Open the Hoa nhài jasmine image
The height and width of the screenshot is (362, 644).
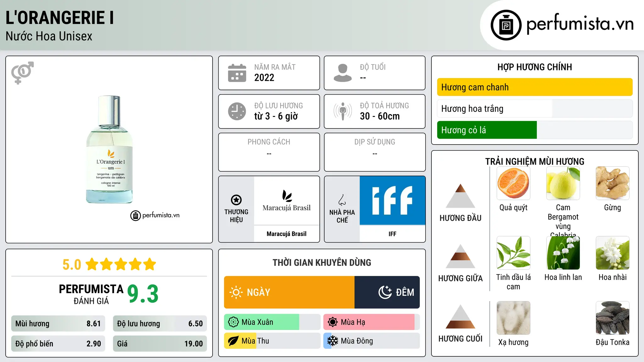click(x=613, y=253)
